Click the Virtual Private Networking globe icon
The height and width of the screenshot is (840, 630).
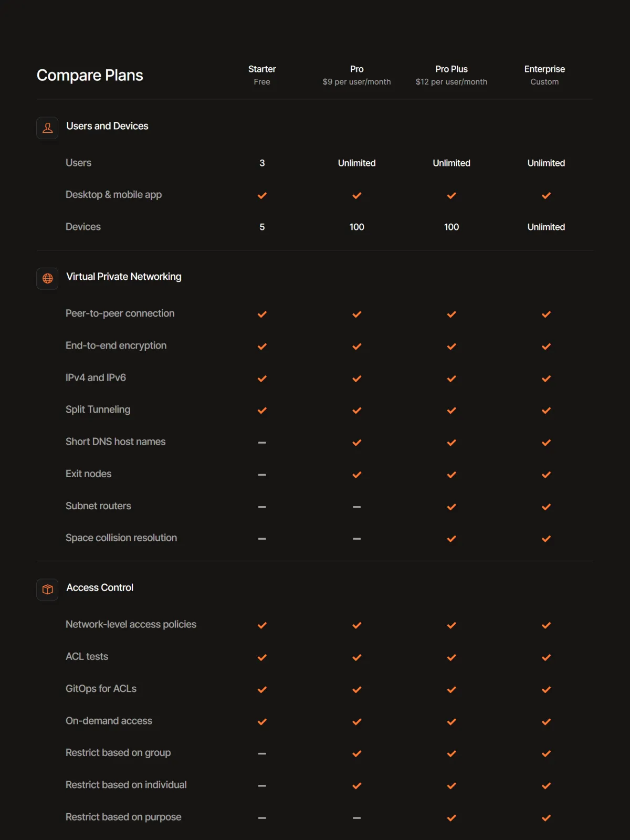[47, 278]
